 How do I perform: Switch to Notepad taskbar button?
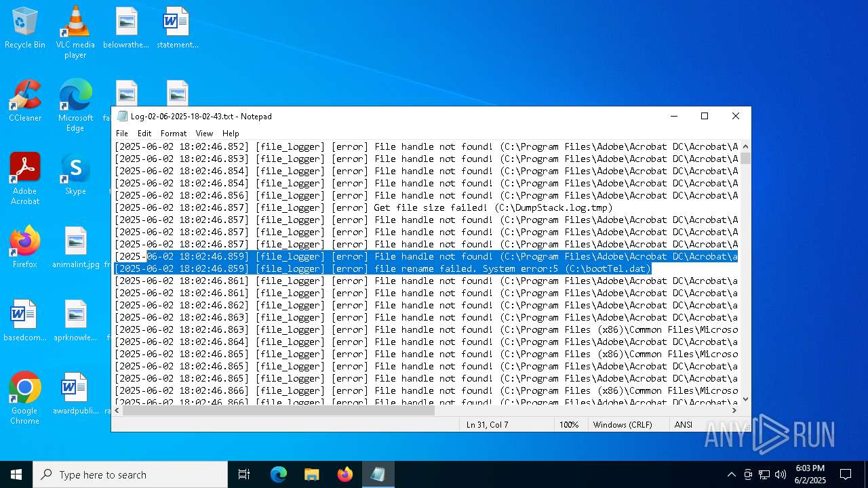(378, 474)
